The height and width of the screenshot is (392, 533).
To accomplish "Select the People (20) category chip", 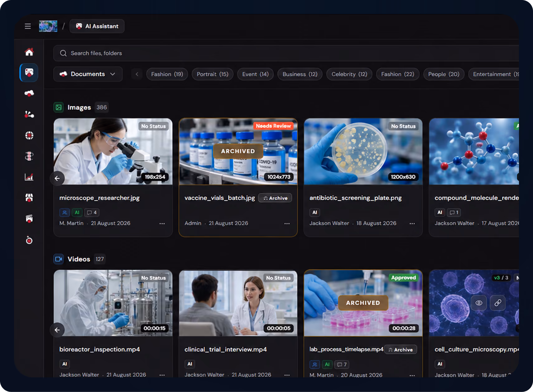I will pos(444,74).
